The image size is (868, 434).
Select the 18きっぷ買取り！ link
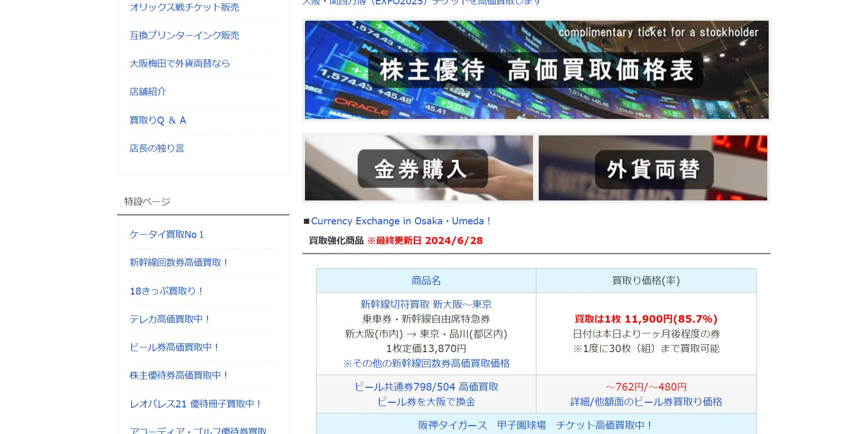tap(166, 291)
